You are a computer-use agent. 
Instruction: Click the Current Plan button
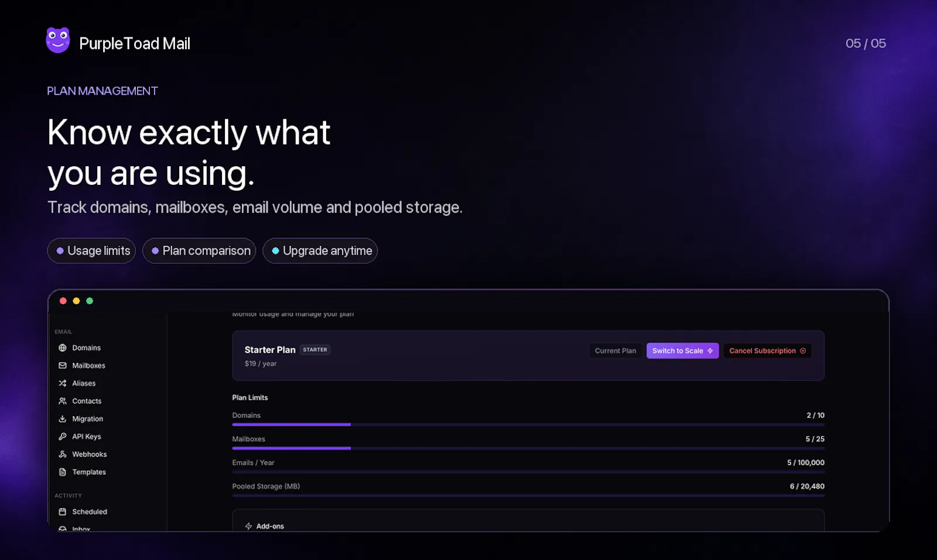615,351
